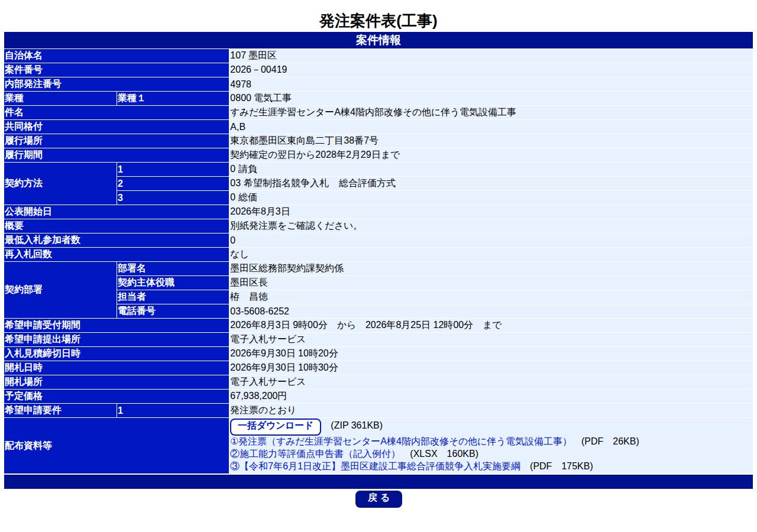Click the 契約方法 row label
Screen dimensions: 757x532
click(60, 183)
